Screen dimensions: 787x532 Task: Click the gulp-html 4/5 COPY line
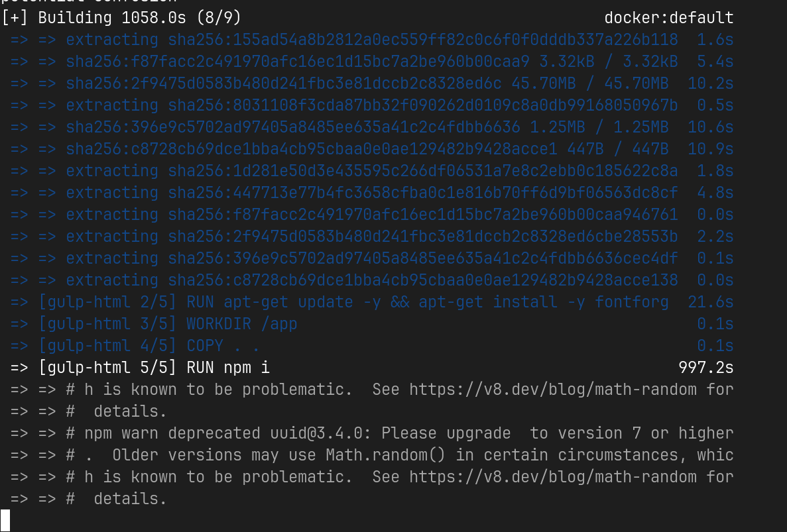(x=371, y=346)
